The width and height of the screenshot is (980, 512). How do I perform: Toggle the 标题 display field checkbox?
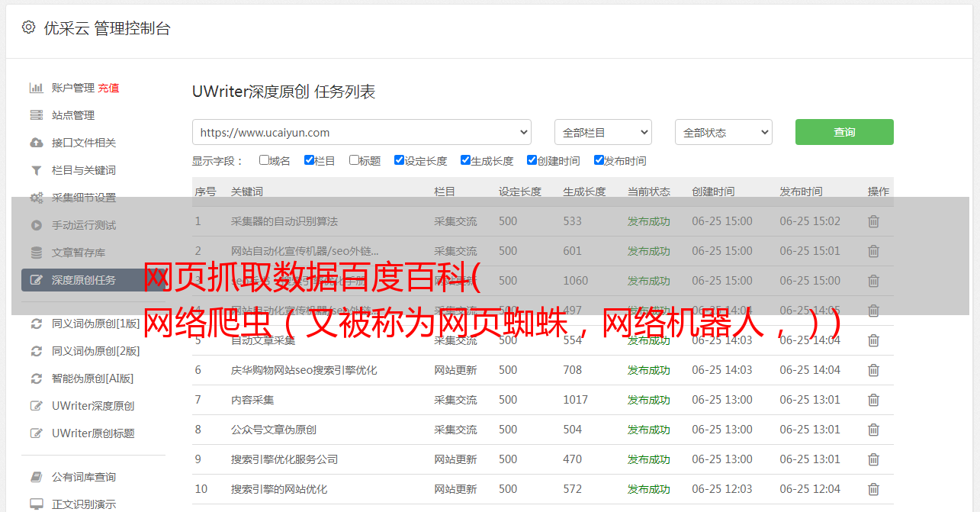click(x=354, y=160)
